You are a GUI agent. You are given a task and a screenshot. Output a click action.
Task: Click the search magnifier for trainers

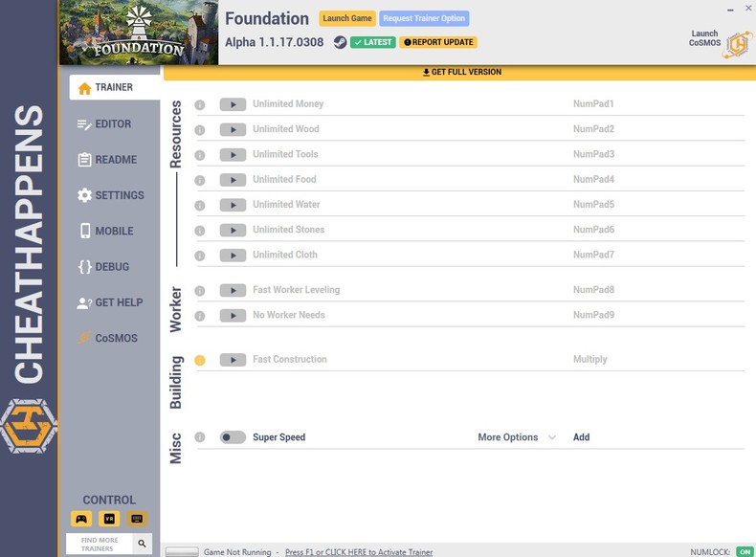point(142,544)
